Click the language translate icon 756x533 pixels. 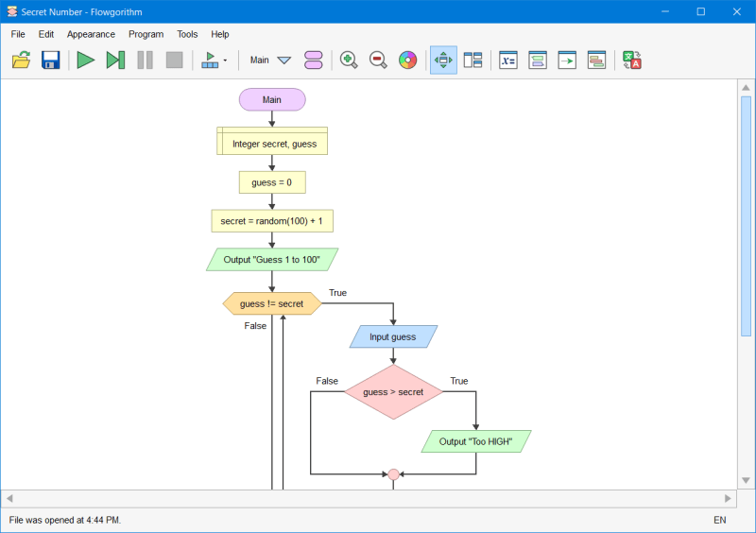coord(632,60)
